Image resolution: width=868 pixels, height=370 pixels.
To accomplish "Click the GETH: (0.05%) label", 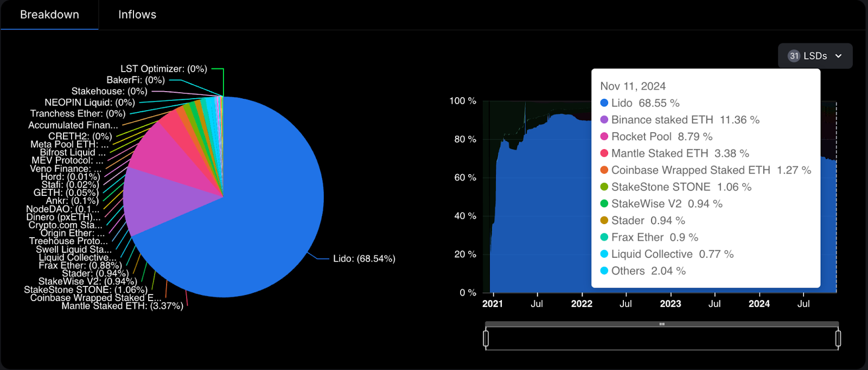I will 66,193.
